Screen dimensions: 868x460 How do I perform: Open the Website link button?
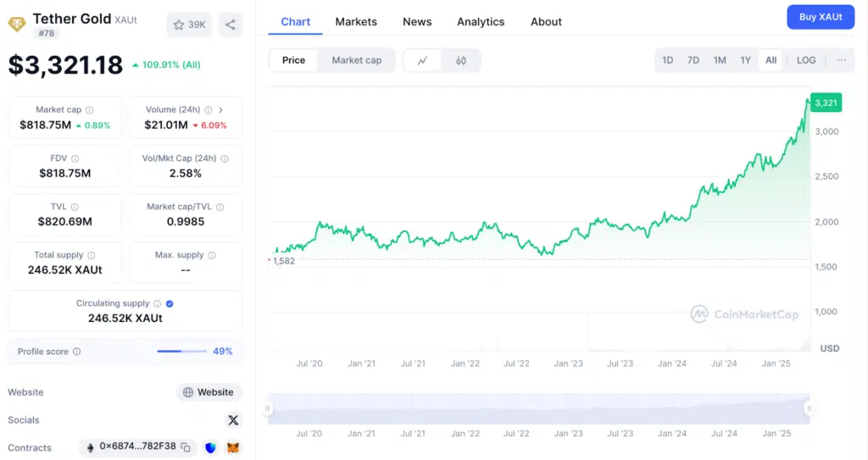pos(209,392)
